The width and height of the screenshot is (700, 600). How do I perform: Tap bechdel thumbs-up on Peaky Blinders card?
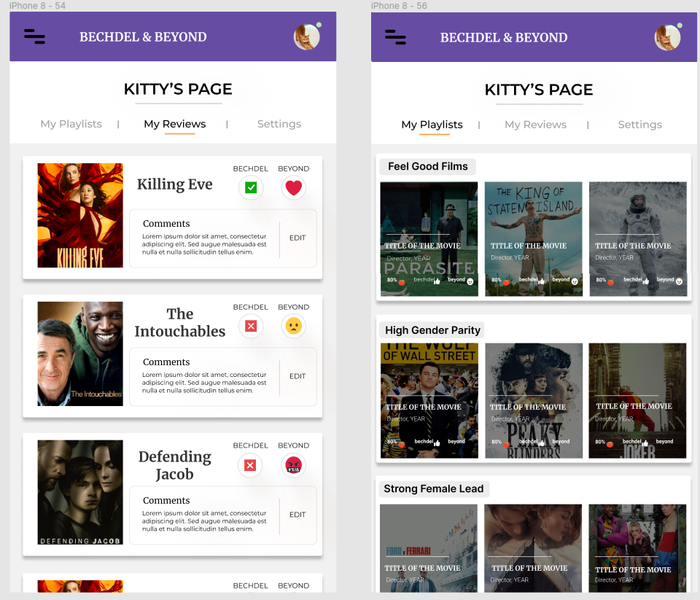542,443
